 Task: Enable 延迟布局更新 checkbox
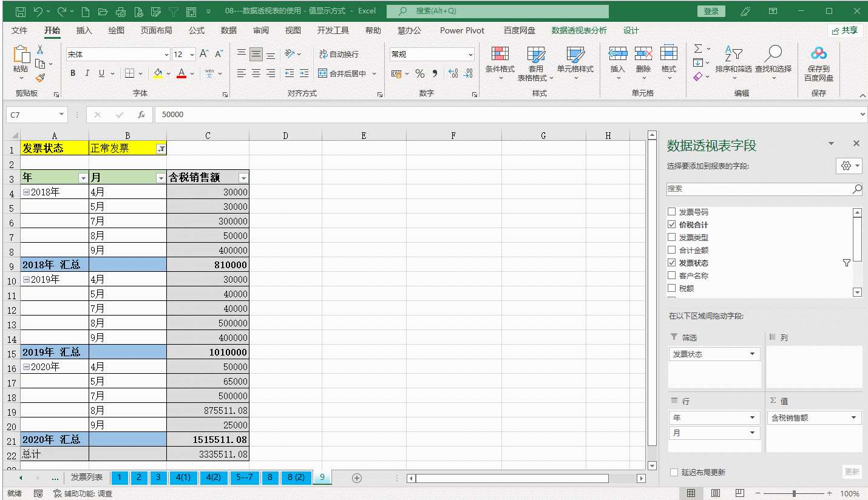pyautogui.click(x=674, y=472)
